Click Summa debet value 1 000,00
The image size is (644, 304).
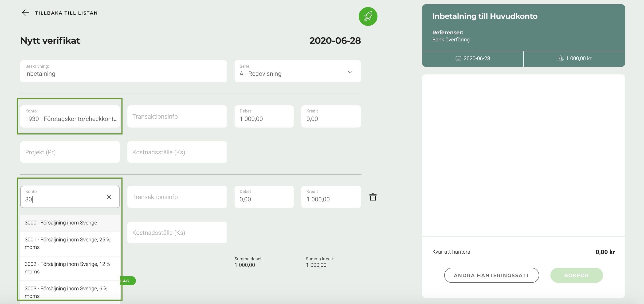point(244,265)
